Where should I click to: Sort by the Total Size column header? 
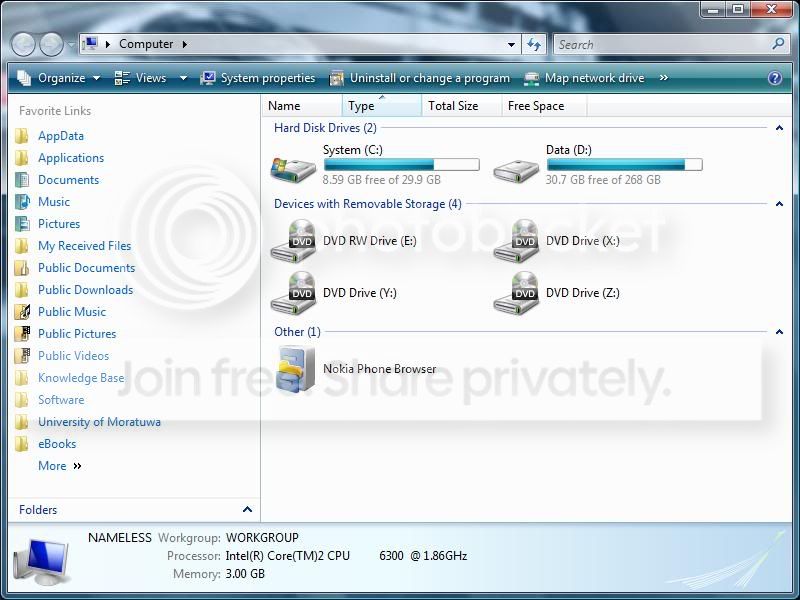click(x=462, y=106)
